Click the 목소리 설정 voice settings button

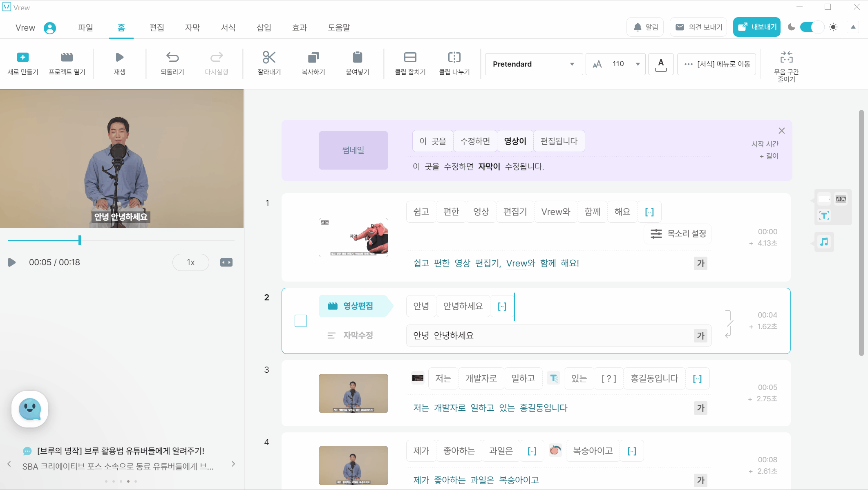pyautogui.click(x=678, y=234)
